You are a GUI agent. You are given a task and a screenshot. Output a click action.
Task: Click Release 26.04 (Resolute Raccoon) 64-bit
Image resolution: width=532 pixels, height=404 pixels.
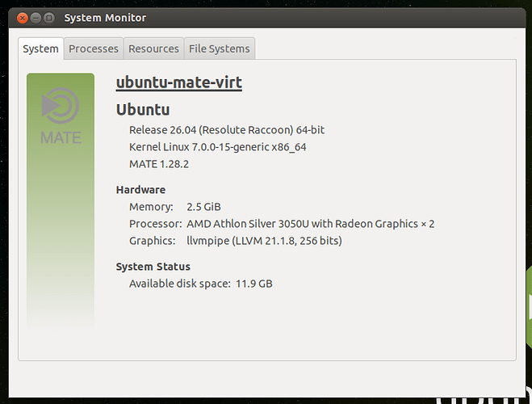click(227, 130)
